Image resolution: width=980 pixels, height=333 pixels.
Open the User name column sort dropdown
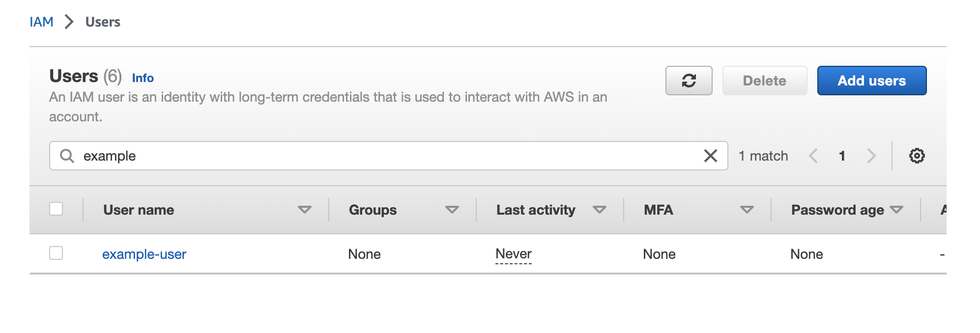click(x=305, y=210)
